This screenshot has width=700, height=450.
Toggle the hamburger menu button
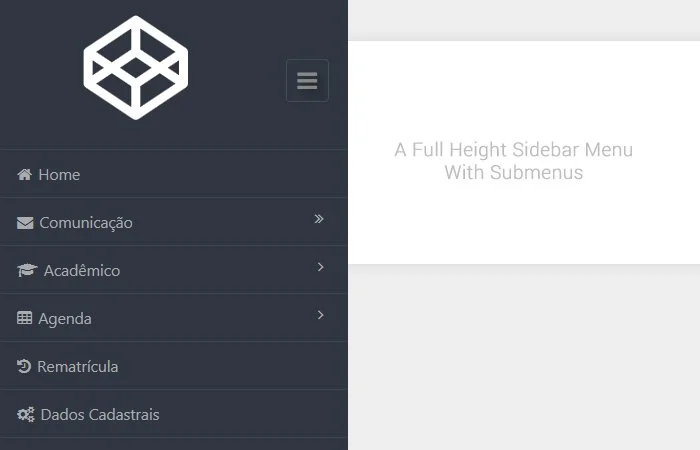coord(307,81)
